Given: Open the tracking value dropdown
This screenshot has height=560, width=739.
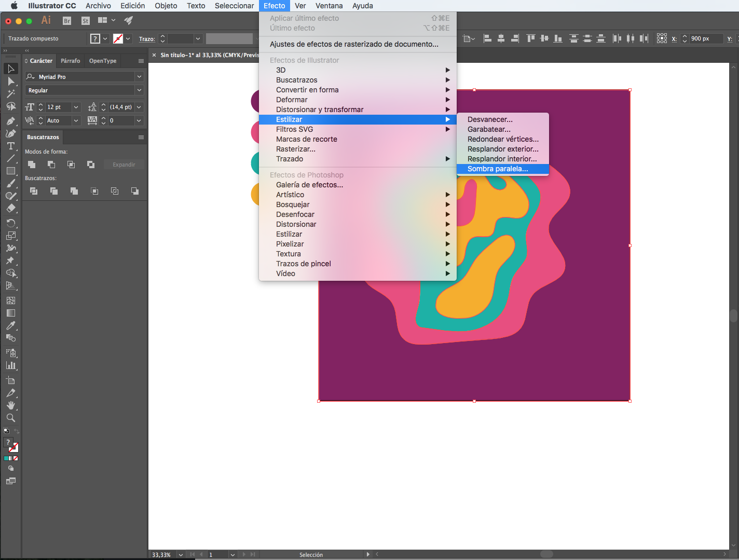Looking at the screenshot, I should point(139,120).
